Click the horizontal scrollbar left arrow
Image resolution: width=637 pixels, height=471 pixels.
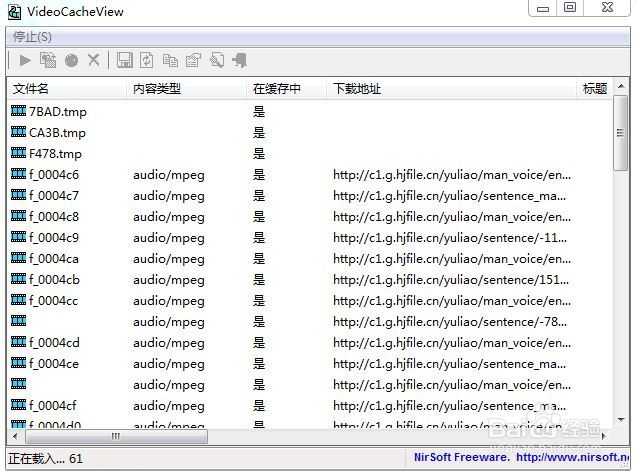click(15, 436)
